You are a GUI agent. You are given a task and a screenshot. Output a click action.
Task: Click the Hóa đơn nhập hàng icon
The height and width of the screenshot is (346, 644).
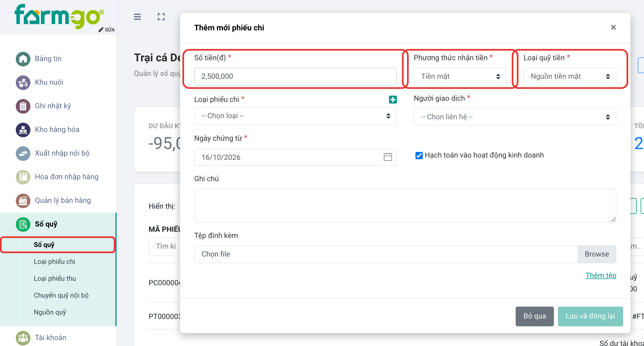(23, 177)
